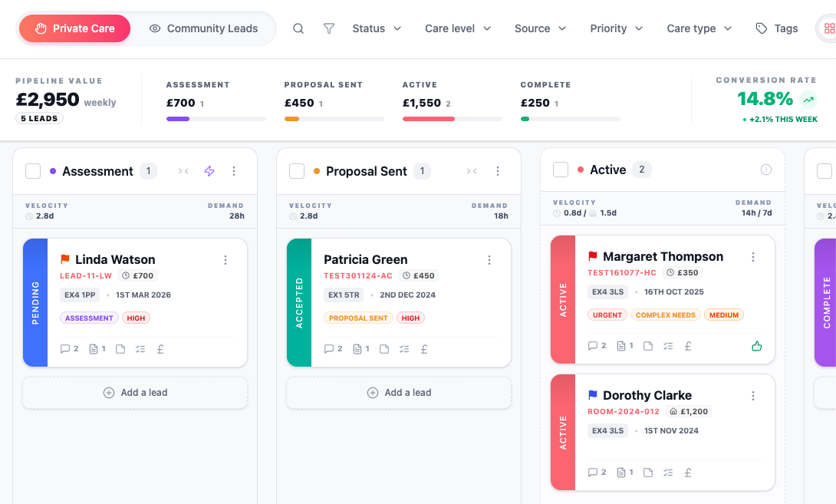The width and height of the screenshot is (836, 504).
Task: Open Proposal Sent column three-dot menu
Action: 498,170
